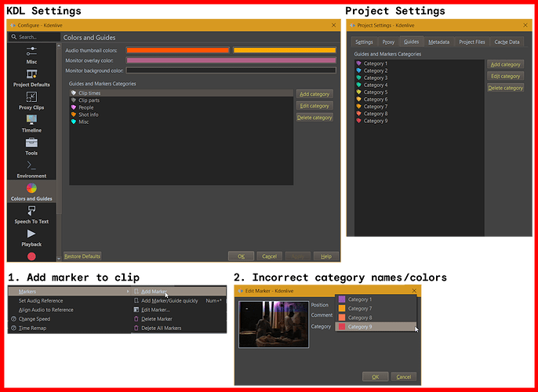This screenshot has height=392, width=538.
Task: Click the red record icon in sidebar
Action: pyautogui.click(x=31, y=256)
